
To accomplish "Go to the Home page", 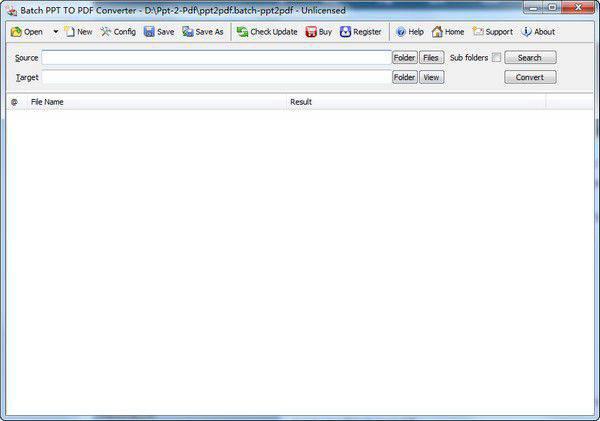I will pyautogui.click(x=448, y=32).
